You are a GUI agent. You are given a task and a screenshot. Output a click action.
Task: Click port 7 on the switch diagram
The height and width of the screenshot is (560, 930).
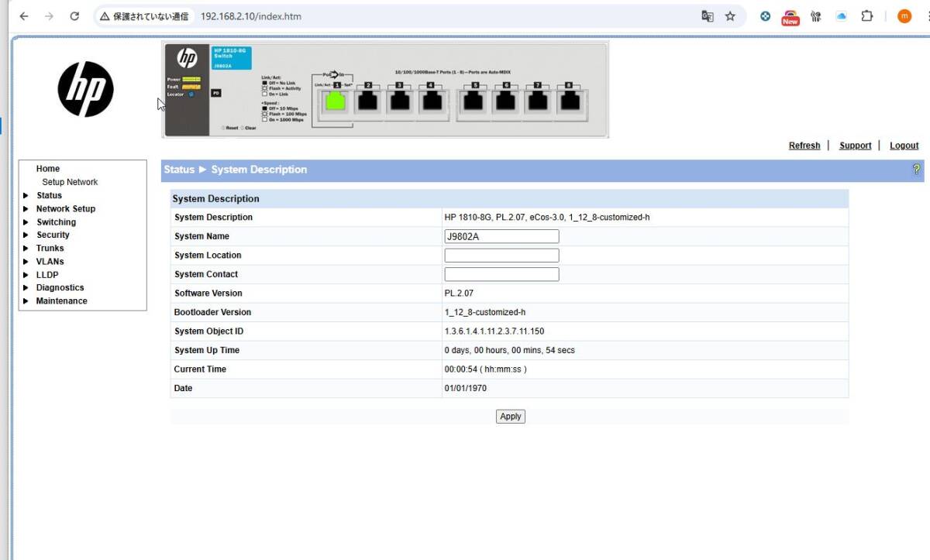(536, 101)
